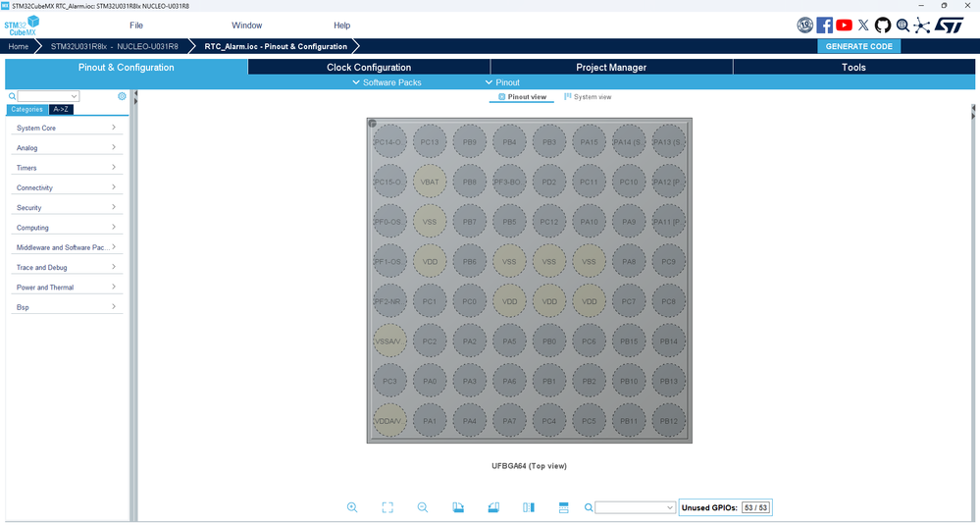Image resolution: width=980 pixels, height=526 pixels.
Task: Click the Unused GPIOs 53 / 53 counter
Action: (x=726, y=508)
